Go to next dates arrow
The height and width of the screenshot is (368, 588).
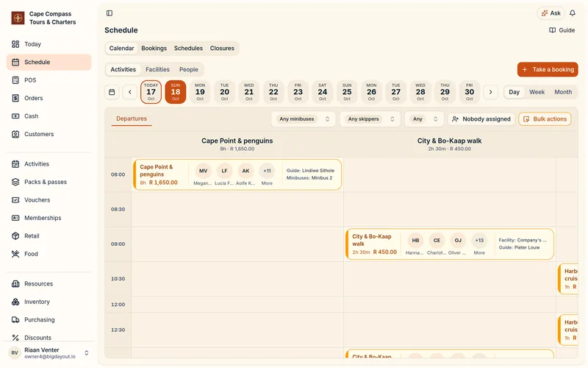tap(490, 92)
